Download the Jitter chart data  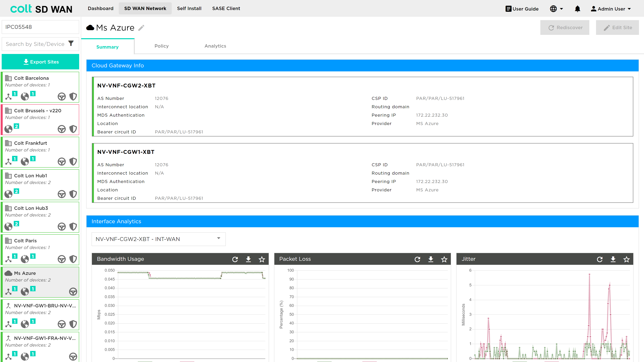[x=613, y=259]
